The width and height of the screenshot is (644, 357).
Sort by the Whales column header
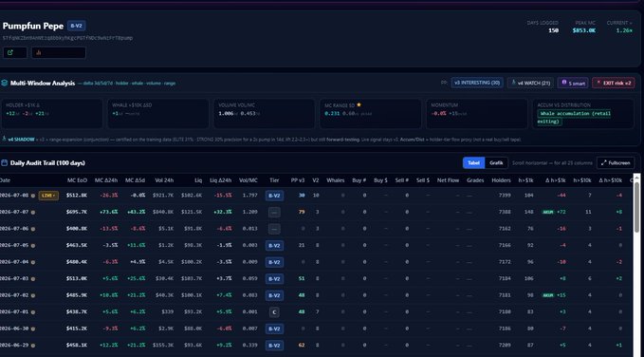click(x=336, y=180)
